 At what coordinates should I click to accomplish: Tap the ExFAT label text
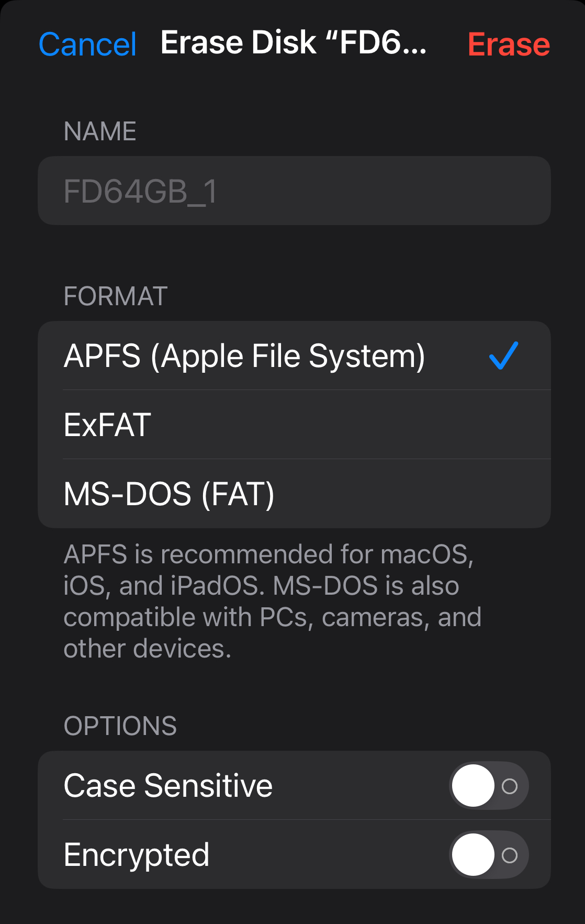coord(107,425)
